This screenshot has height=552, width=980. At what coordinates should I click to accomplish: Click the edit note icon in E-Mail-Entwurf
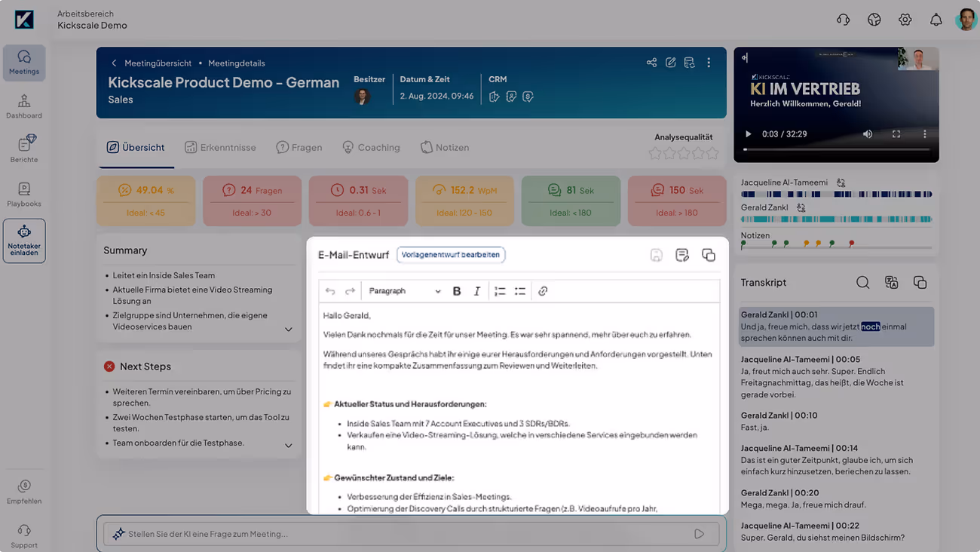682,255
